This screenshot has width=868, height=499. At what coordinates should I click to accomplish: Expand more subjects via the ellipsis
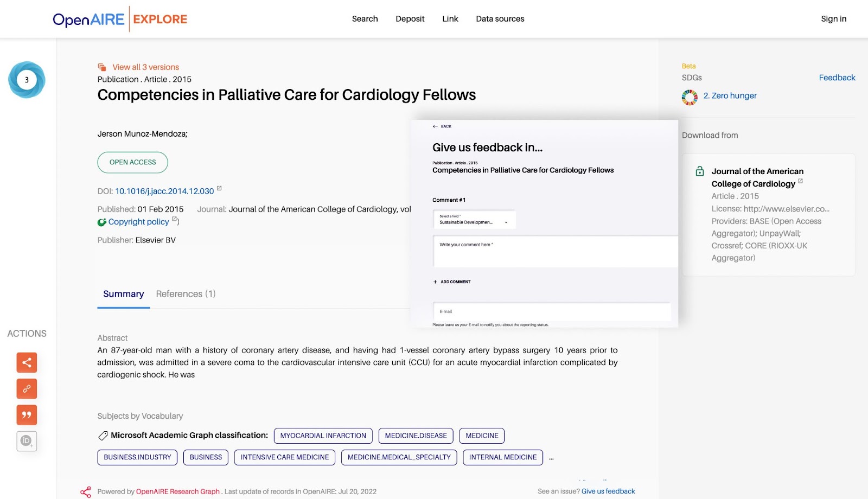click(x=551, y=458)
